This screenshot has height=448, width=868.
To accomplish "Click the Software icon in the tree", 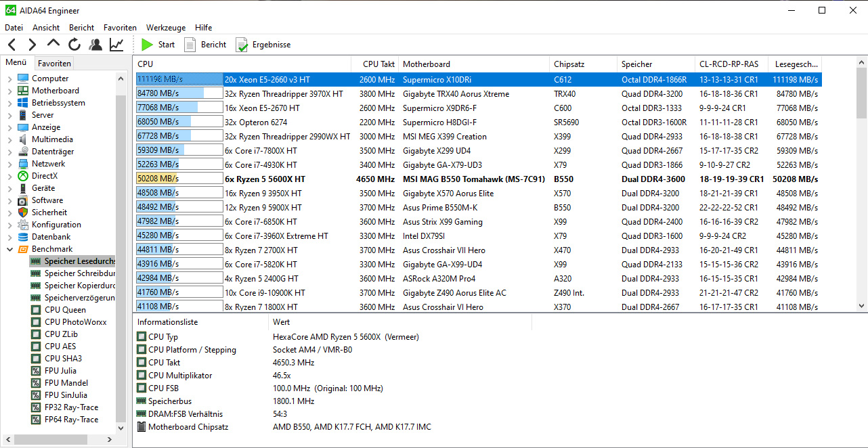I will [x=23, y=200].
